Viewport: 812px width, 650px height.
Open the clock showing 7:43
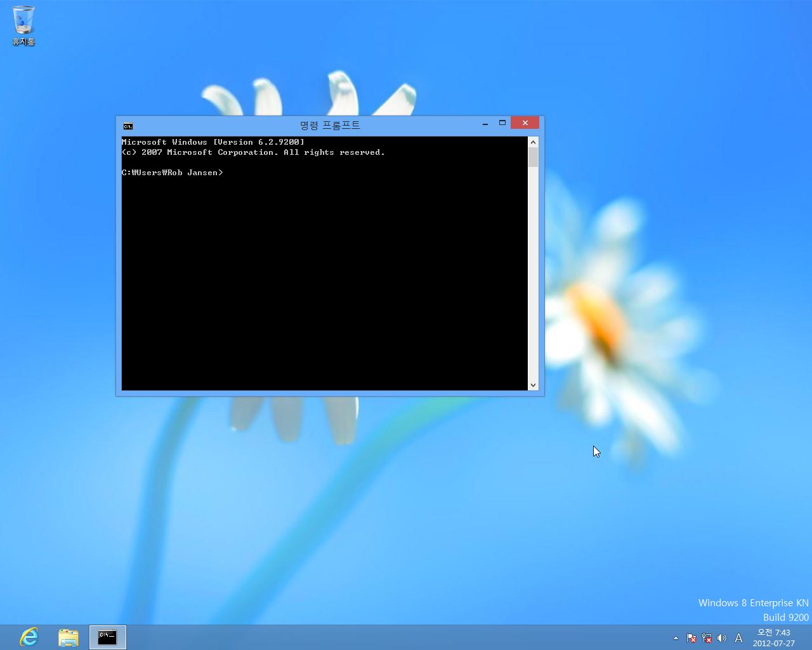point(774,637)
